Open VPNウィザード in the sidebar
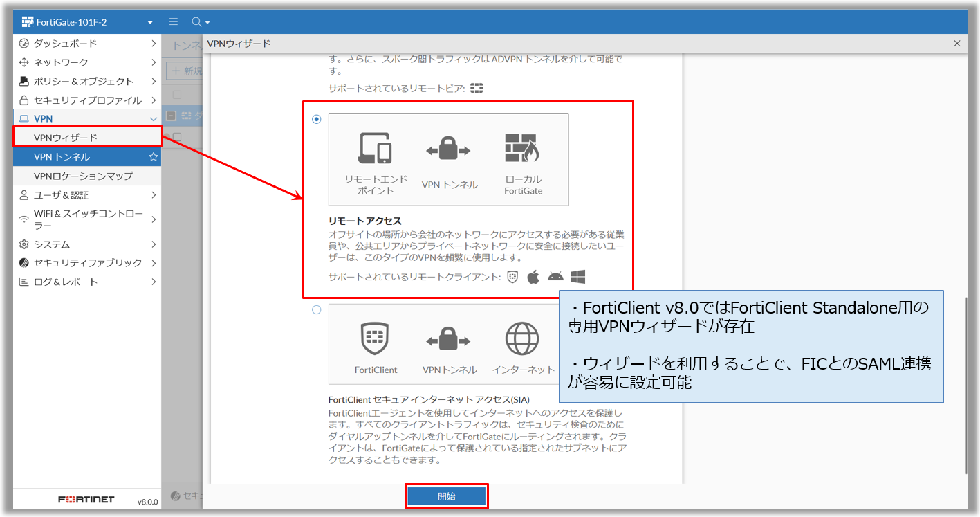Image resolution: width=980 pixels, height=517 pixels. pos(87,138)
